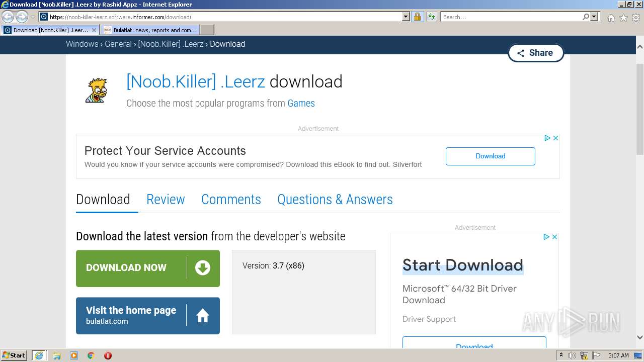644x362 pixels.
Task: Click the network tray icon
Action: point(585,355)
